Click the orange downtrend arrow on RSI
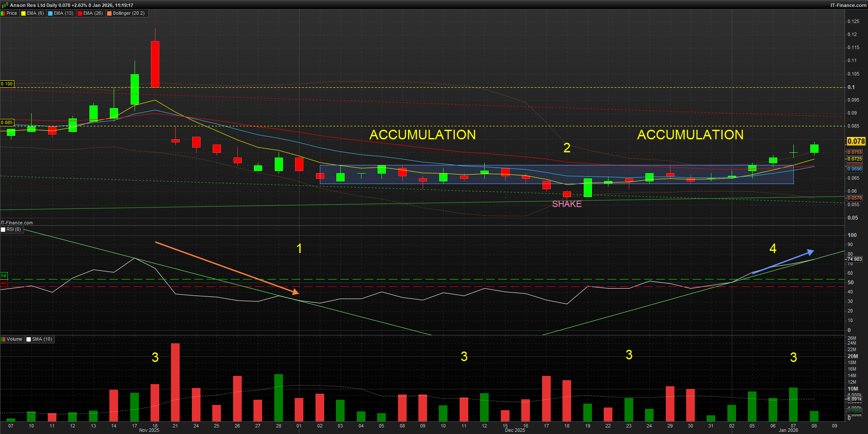This screenshot has width=868, height=434. click(x=227, y=266)
